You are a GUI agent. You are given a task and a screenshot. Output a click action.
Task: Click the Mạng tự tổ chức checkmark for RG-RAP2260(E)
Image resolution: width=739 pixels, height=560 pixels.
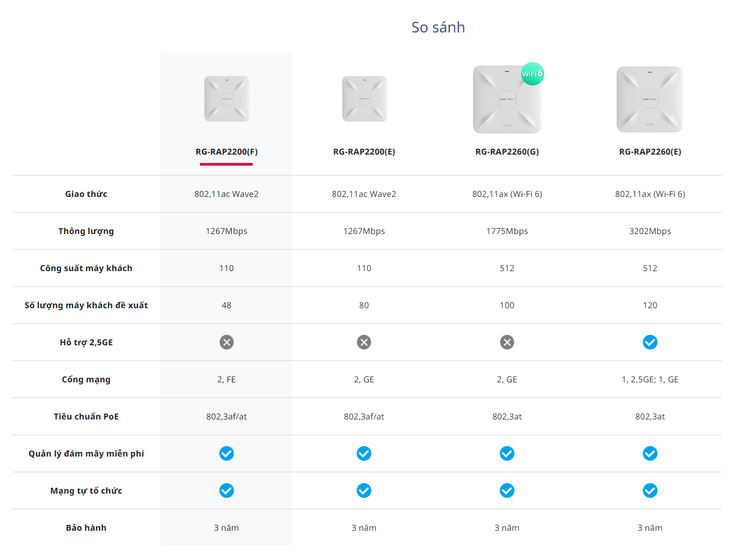point(650,491)
